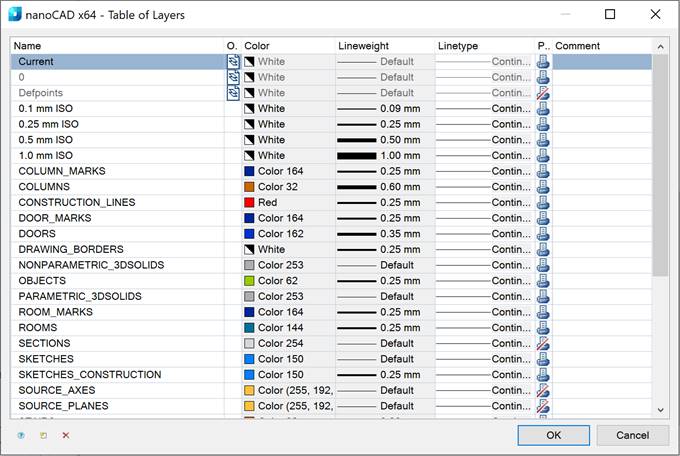Viewport: 680px width, 456px height.
Task: Click the Lineweight column header
Action: pyautogui.click(x=385, y=46)
